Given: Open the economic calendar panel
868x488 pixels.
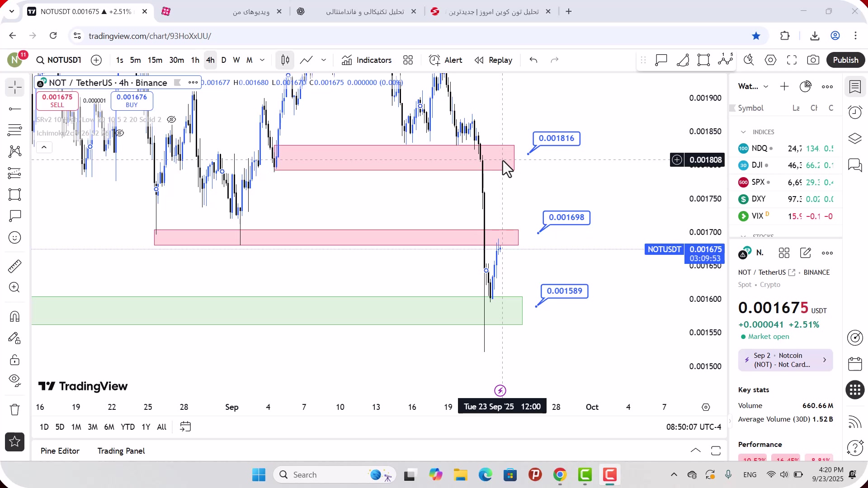Looking at the screenshot, I should [x=855, y=364].
